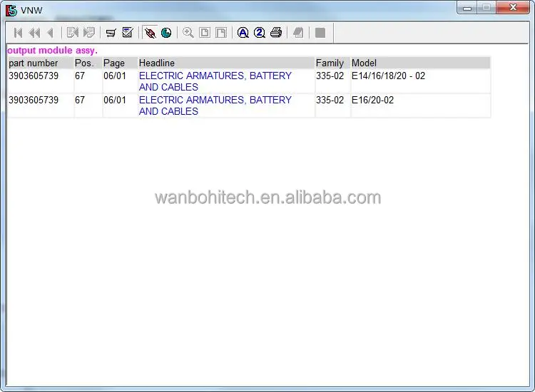Screen dimensions: 535x392
Task: Click model cell 'E16/20-02'
Action: pos(372,100)
